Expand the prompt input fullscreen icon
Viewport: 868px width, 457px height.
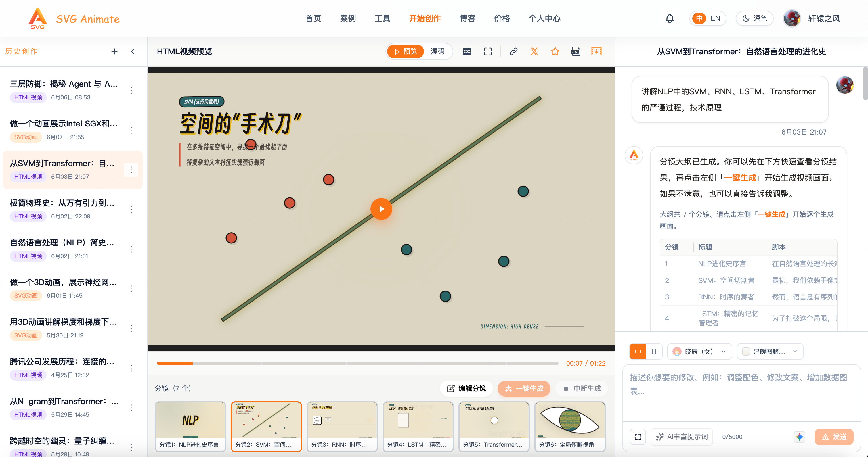pyautogui.click(x=638, y=437)
